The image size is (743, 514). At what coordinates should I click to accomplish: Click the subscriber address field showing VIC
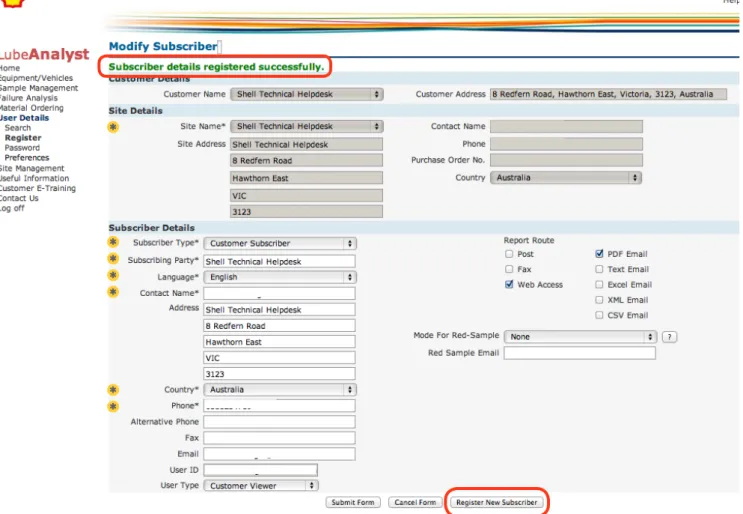[x=280, y=358]
